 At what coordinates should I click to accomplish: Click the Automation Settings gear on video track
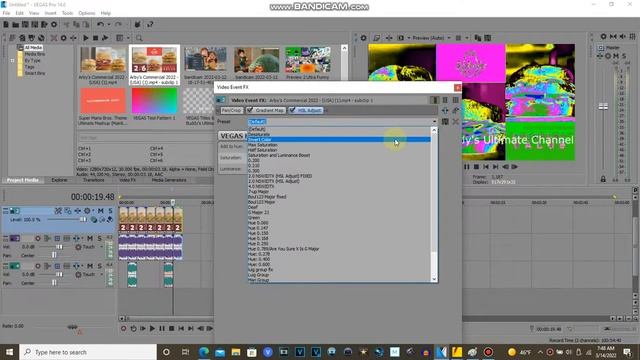[87, 211]
